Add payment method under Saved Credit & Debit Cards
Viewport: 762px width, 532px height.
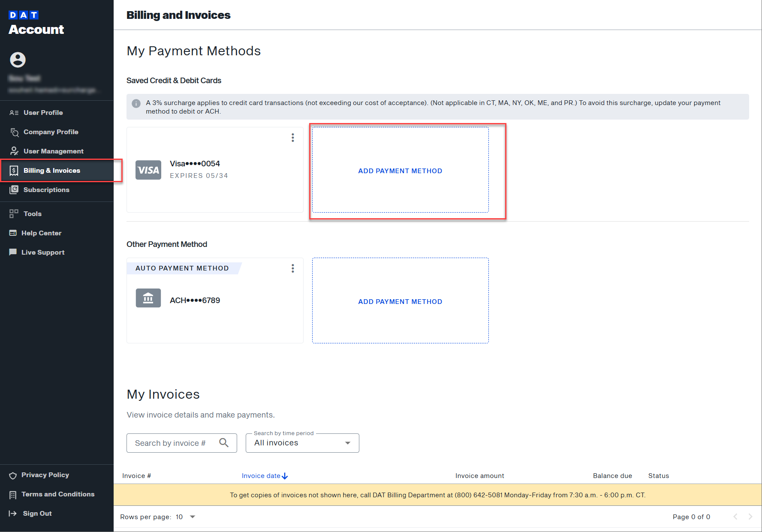(400, 170)
